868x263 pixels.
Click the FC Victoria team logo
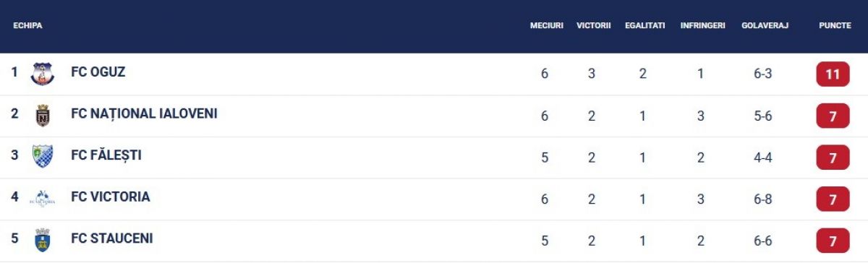tap(43, 198)
